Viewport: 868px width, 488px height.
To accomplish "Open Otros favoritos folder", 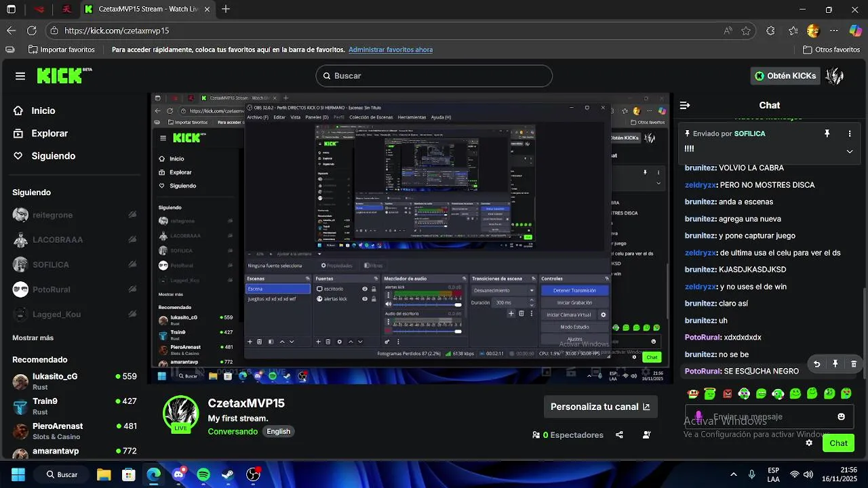I will pos(831,49).
